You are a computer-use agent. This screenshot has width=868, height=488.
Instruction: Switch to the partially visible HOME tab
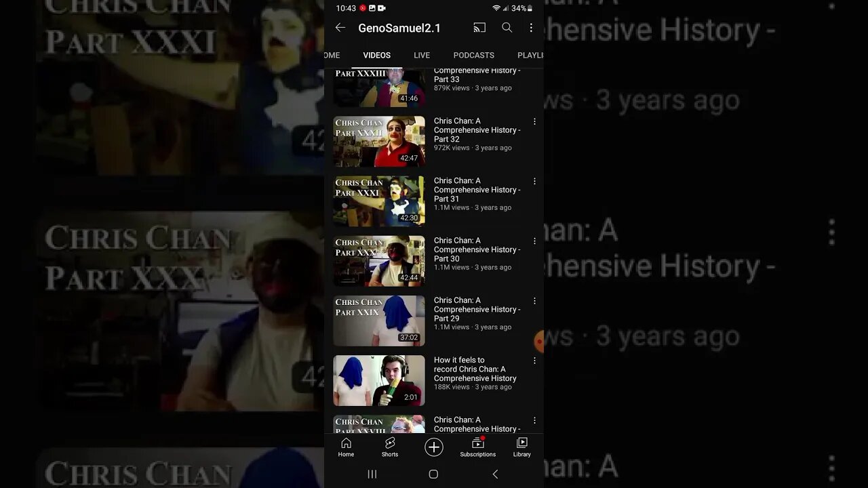tap(332, 55)
